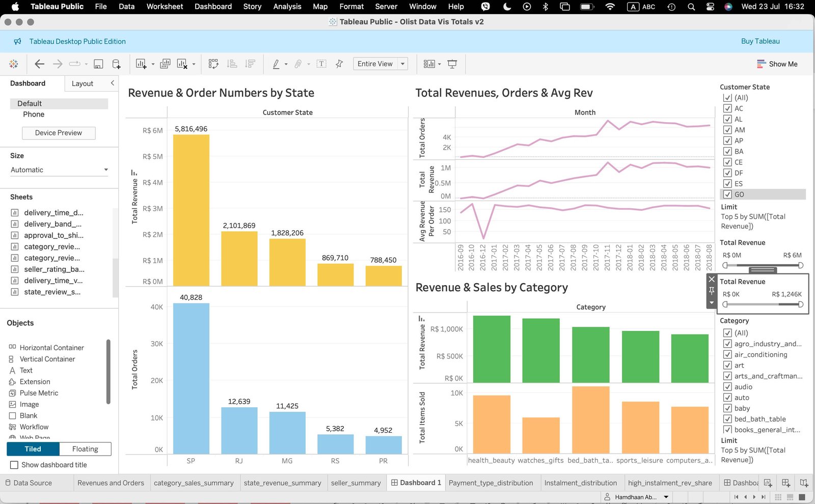Add a new dashboard using bottom icon
Viewport: 815px width, 504px height.
[785, 483]
